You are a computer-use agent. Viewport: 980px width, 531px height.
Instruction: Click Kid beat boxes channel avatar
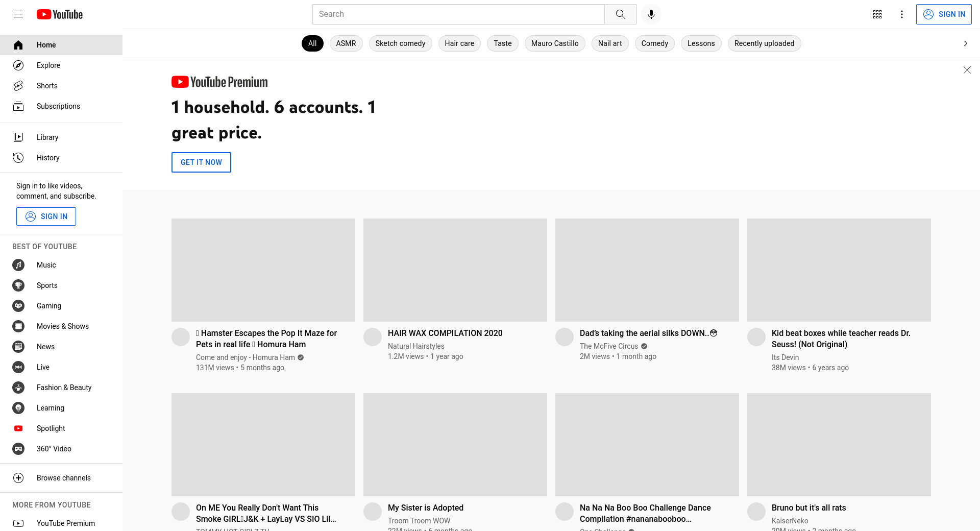tap(756, 337)
